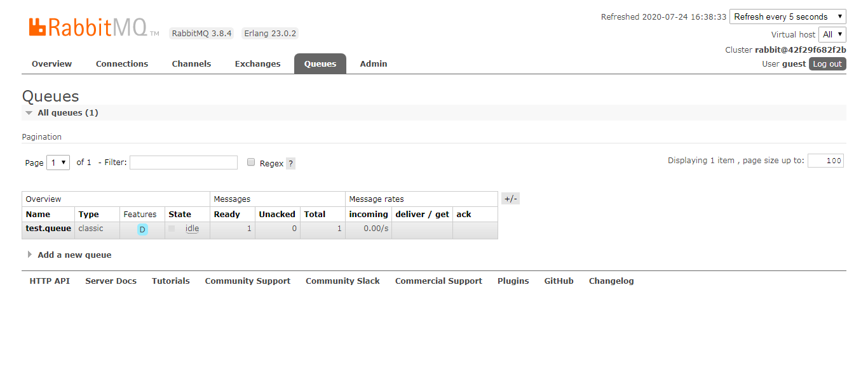This screenshot has width=868, height=379.
Task: Click the page size input field
Action: [x=825, y=161]
